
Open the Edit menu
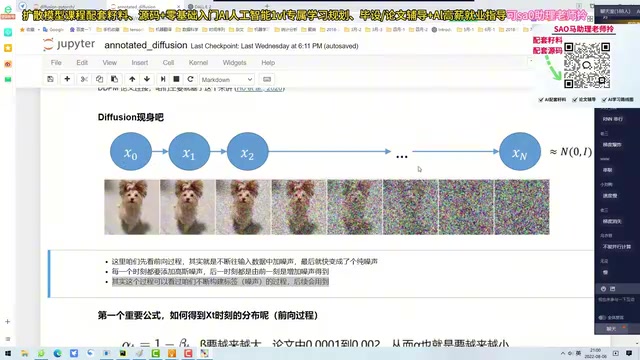pyautogui.click(x=82, y=62)
